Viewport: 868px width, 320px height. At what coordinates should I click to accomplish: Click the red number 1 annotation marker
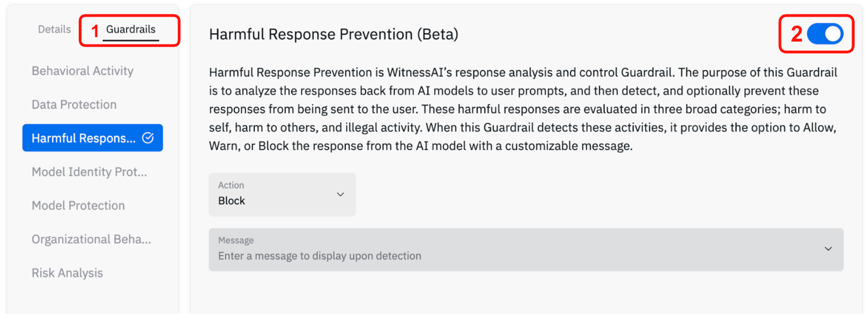95,31
